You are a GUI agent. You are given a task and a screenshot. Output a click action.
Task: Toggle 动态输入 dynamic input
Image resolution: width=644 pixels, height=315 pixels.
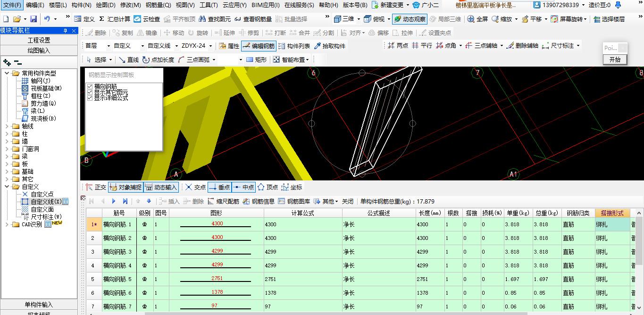tap(161, 187)
